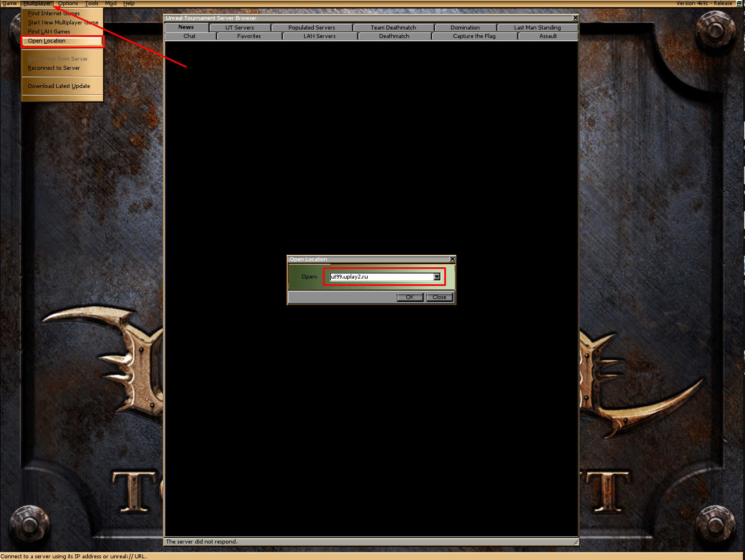Close the Server Browser window

click(575, 18)
